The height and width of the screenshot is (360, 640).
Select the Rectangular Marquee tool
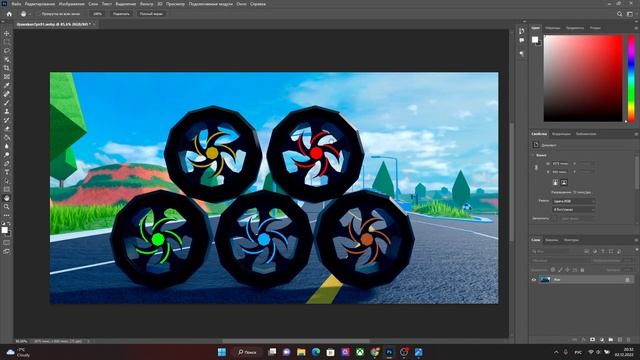coord(7,42)
